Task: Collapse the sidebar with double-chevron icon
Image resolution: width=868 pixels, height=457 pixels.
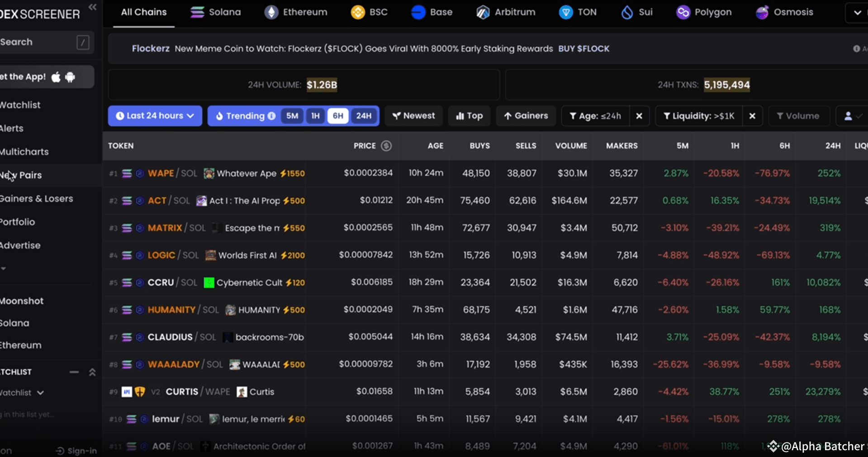Action: [92, 7]
